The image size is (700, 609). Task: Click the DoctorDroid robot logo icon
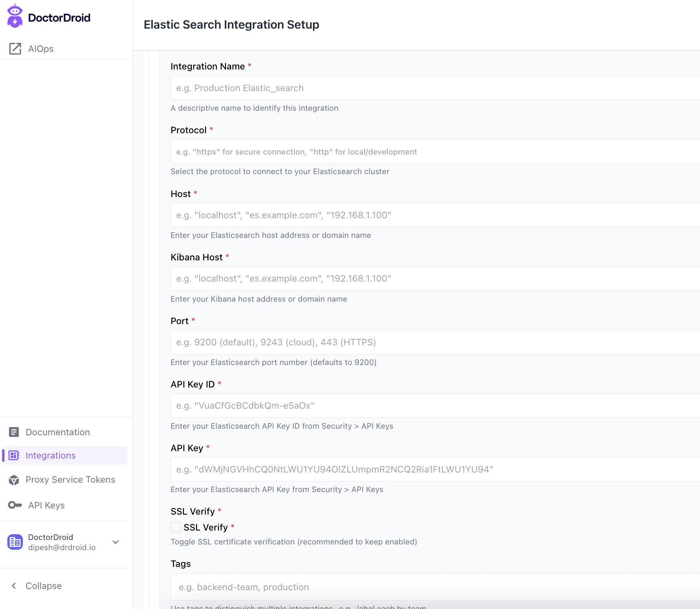pos(15,16)
